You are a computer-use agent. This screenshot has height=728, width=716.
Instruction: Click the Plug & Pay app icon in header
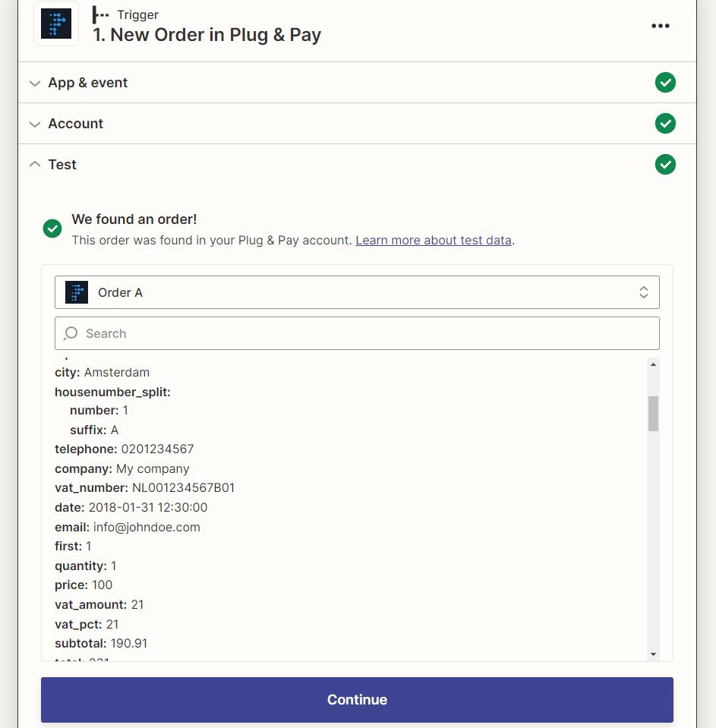(56, 24)
